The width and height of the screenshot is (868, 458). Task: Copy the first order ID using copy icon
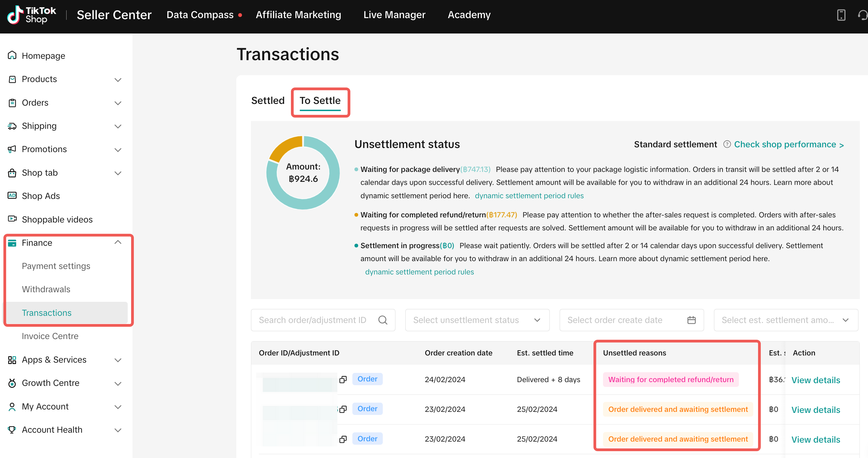tap(343, 379)
